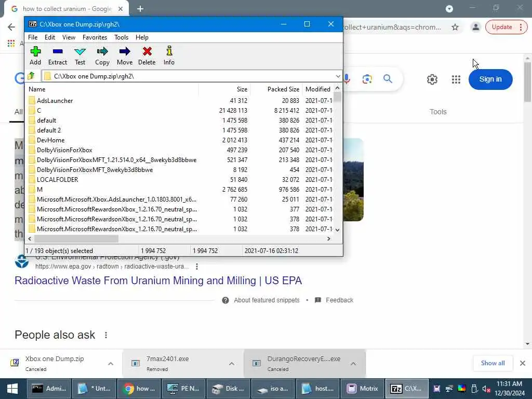The width and height of the screenshot is (532, 399).
Task: Open the Help menu
Action: click(142, 37)
